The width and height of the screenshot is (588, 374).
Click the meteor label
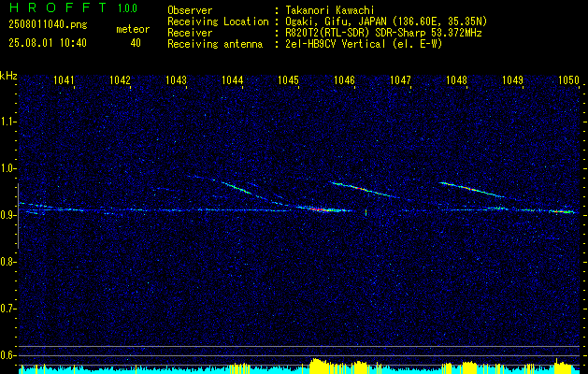point(133,29)
